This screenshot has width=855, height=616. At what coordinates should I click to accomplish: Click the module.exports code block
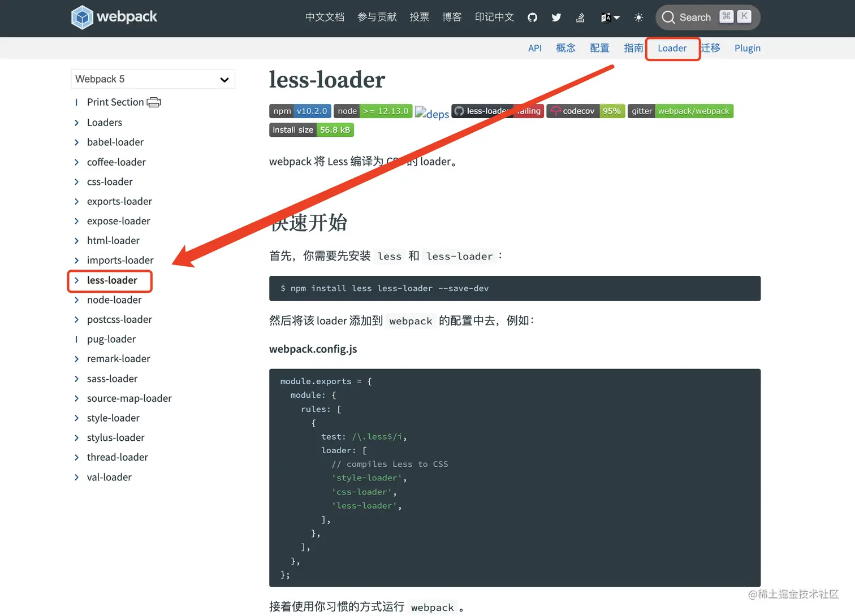coord(515,478)
